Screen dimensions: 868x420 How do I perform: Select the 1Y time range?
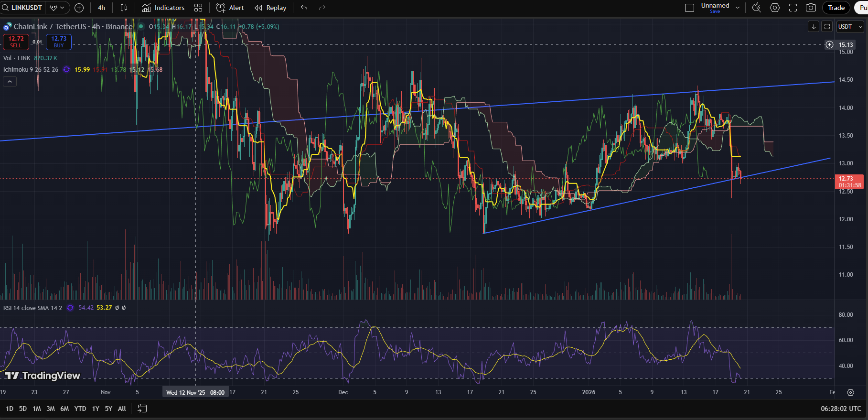(x=96, y=409)
